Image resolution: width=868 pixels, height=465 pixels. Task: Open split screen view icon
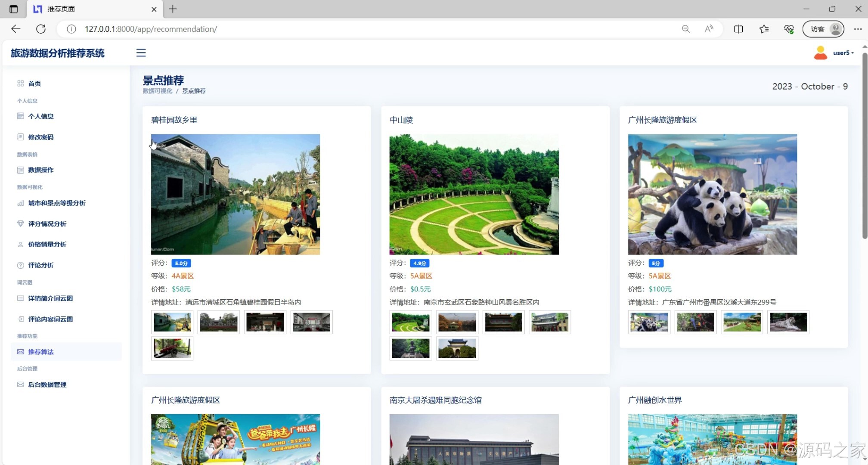point(738,29)
